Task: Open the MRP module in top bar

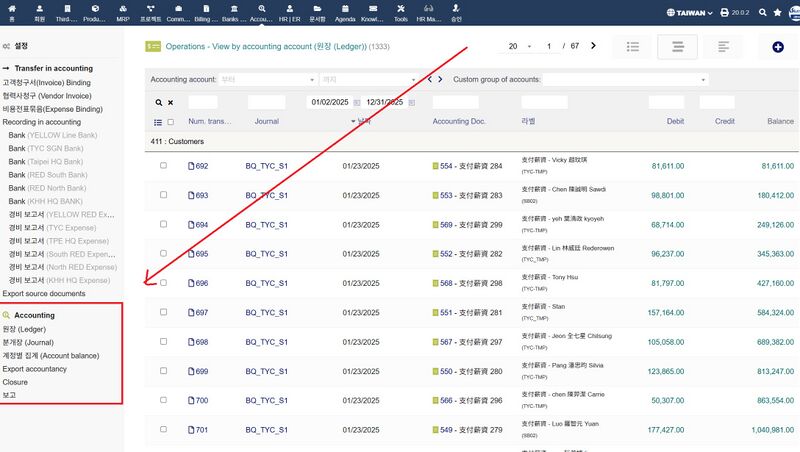Action: tap(122, 13)
